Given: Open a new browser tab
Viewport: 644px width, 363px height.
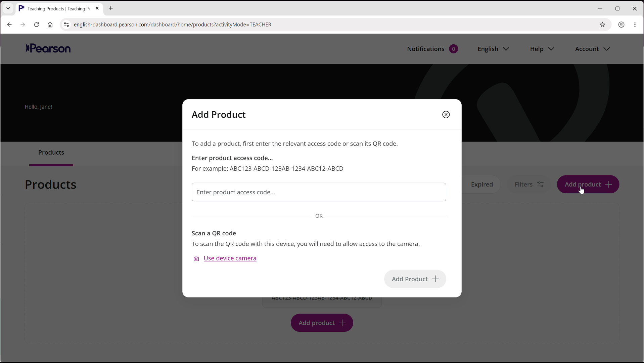Looking at the screenshot, I should coord(111,8).
